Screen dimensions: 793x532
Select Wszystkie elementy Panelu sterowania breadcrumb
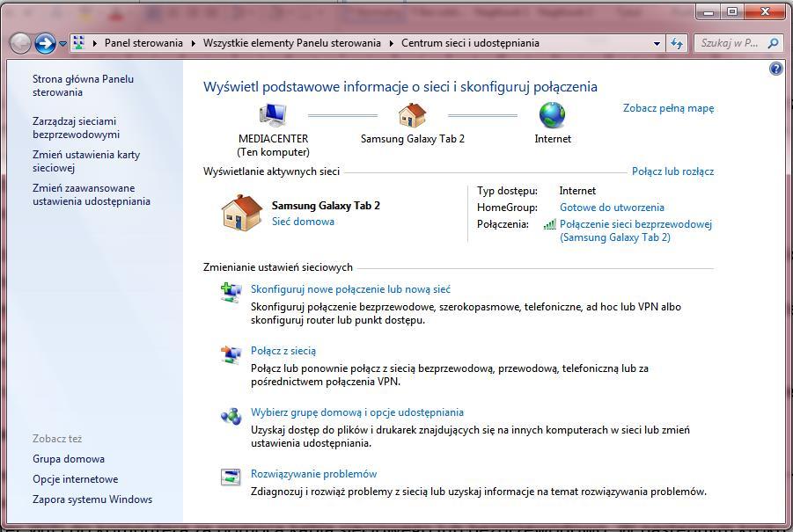[x=292, y=43]
